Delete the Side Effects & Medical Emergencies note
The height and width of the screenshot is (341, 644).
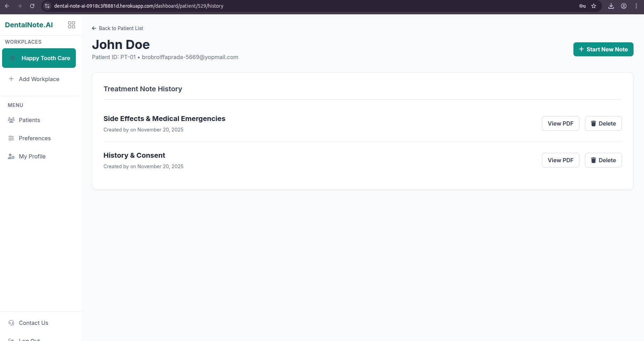pyautogui.click(x=603, y=123)
